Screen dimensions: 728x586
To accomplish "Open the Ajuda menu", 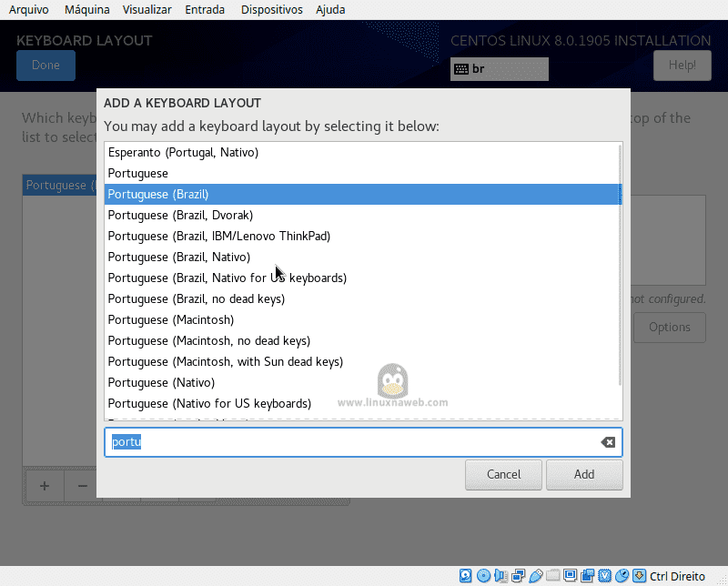I will click(x=330, y=10).
